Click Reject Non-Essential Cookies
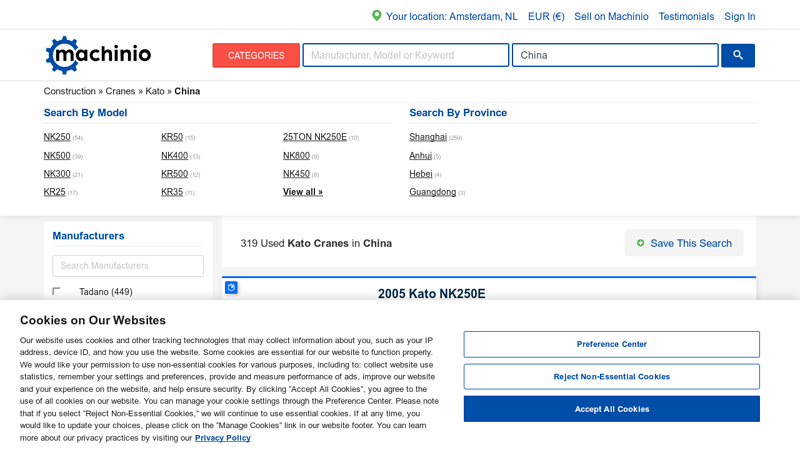800x450 pixels. pos(612,377)
